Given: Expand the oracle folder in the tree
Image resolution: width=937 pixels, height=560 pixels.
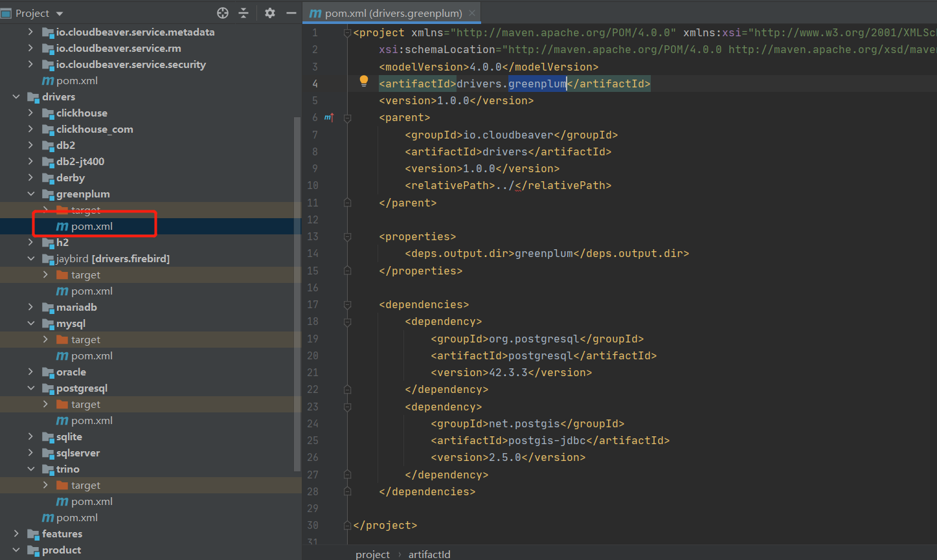Looking at the screenshot, I should click(x=30, y=372).
